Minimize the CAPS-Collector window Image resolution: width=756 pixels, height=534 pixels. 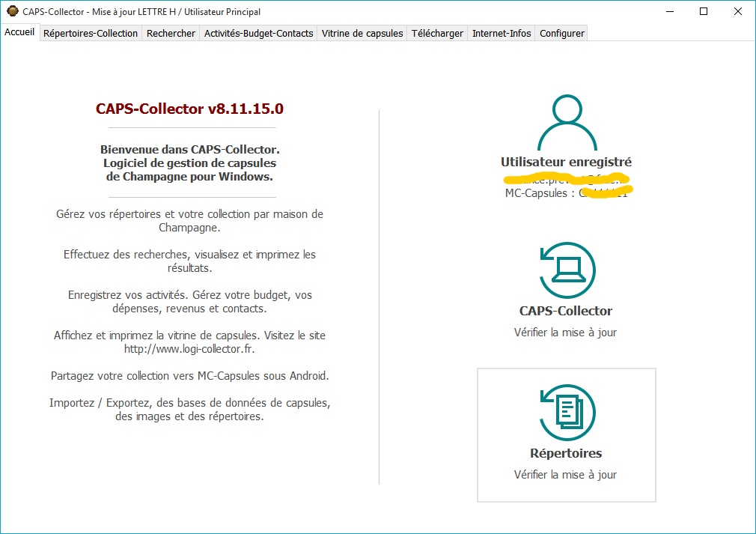tap(670, 11)
